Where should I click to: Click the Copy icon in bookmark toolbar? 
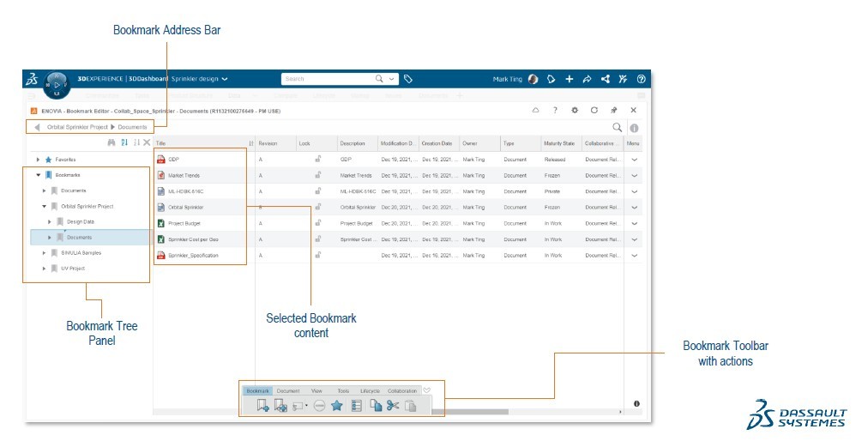tap(376, 406)
